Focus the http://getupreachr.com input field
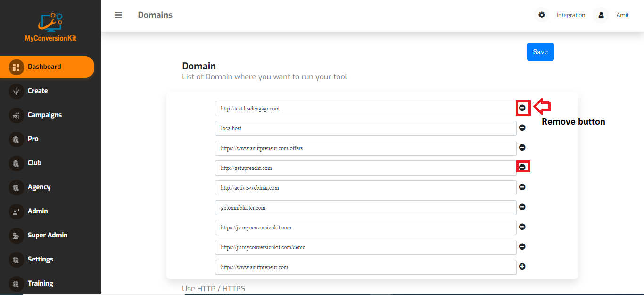This screenshot has width=644, height=295. pyautogui.click(x=366, y=168)
